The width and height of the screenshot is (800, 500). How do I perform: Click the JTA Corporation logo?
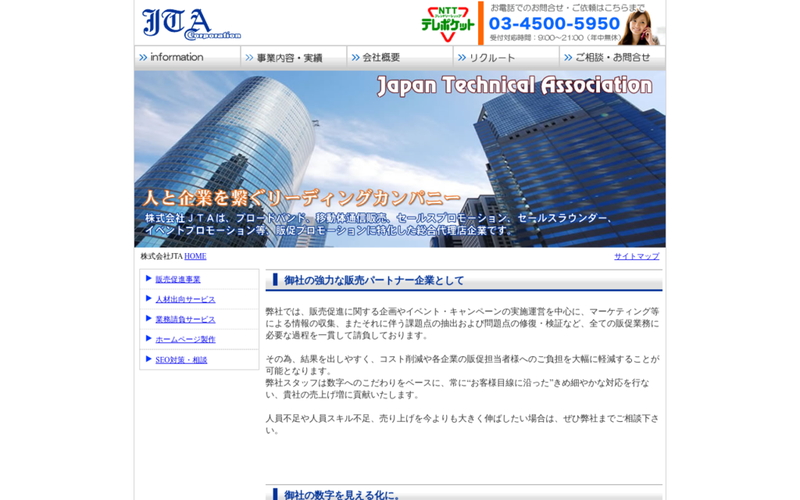(191, 23)
